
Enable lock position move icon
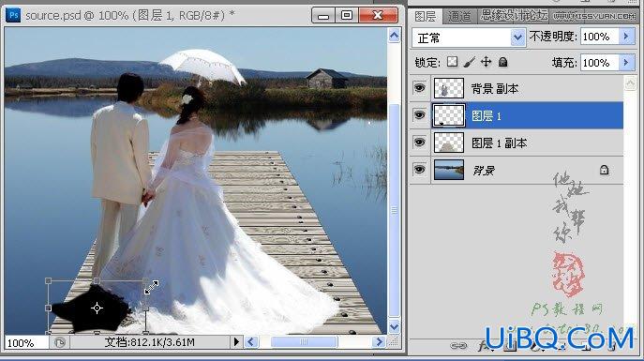tap(486, 62)
